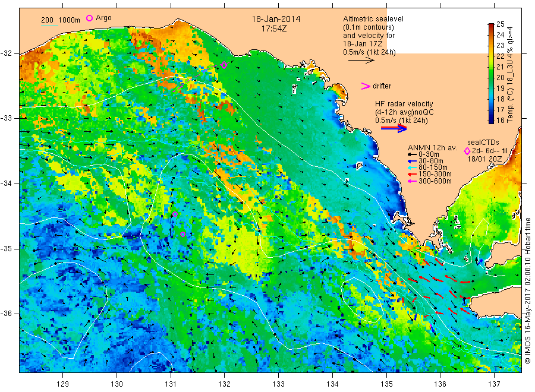
Task: Click the upper Argo float marker near 131°E
Action: pos(175,214)
